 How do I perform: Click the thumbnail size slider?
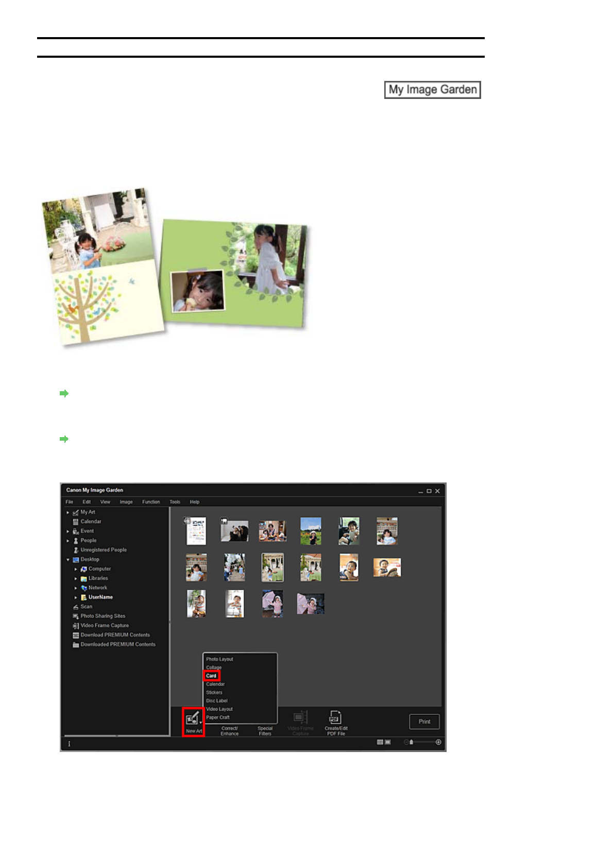point(422,742)
